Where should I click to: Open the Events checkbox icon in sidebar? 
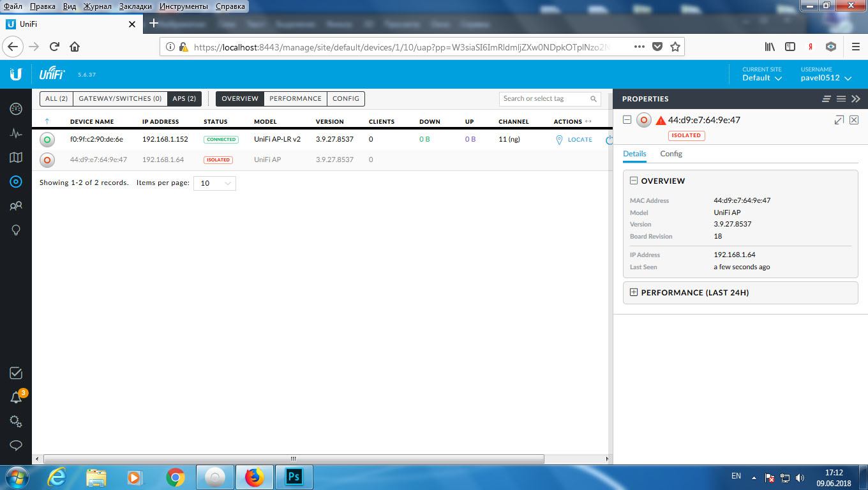pyautogui.click(x=16, y=373)
